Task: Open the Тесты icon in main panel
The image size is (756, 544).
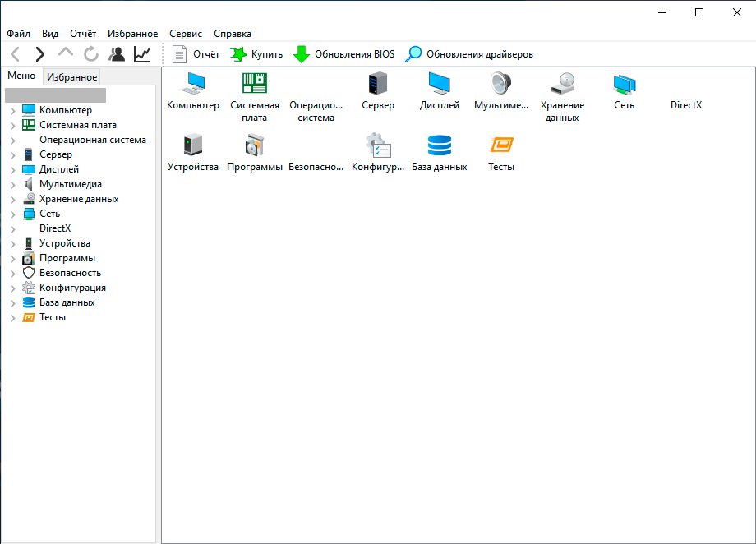Action: tap(501, 146)
